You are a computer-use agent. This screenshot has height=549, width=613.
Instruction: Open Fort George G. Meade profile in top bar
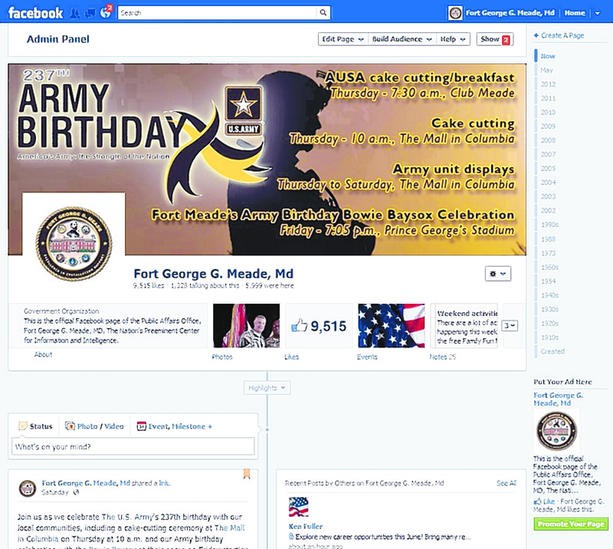point(502,13)
